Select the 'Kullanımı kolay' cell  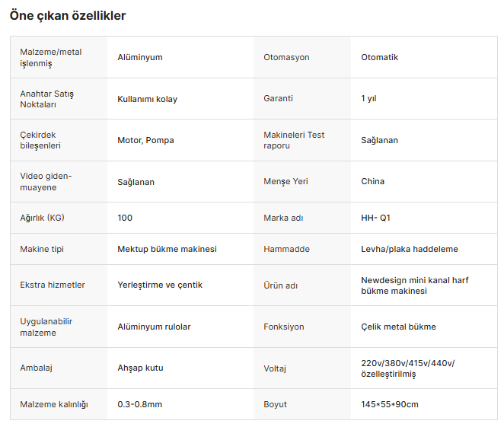(x=147, y=99)
